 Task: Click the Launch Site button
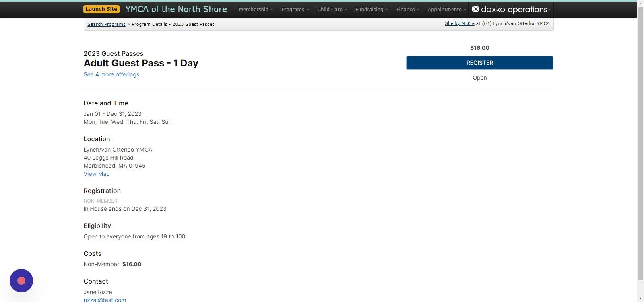click(x=101, y=9)
